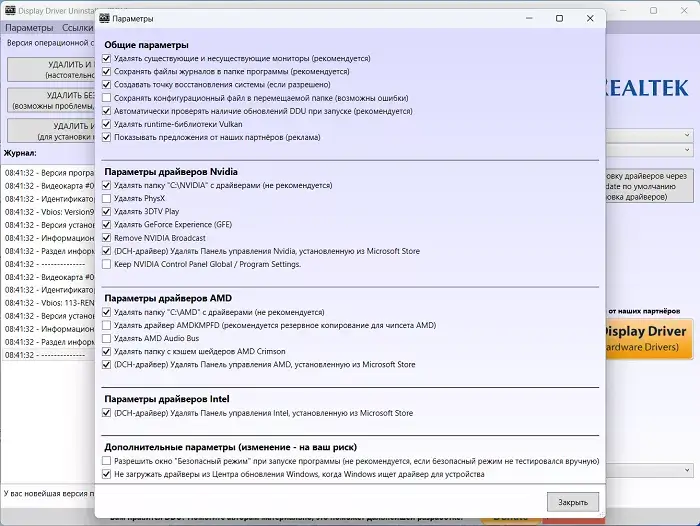Click the DDU icon in the Параметры title bar

[104, 18]
